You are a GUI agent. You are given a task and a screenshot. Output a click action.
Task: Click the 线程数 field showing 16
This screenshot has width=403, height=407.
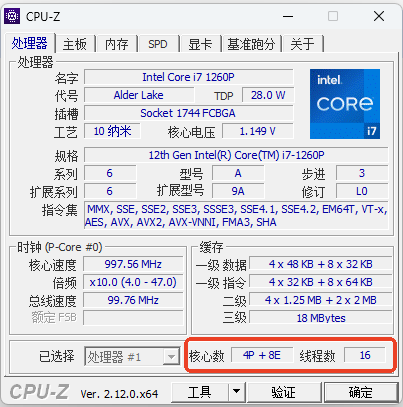click(365, 355)
